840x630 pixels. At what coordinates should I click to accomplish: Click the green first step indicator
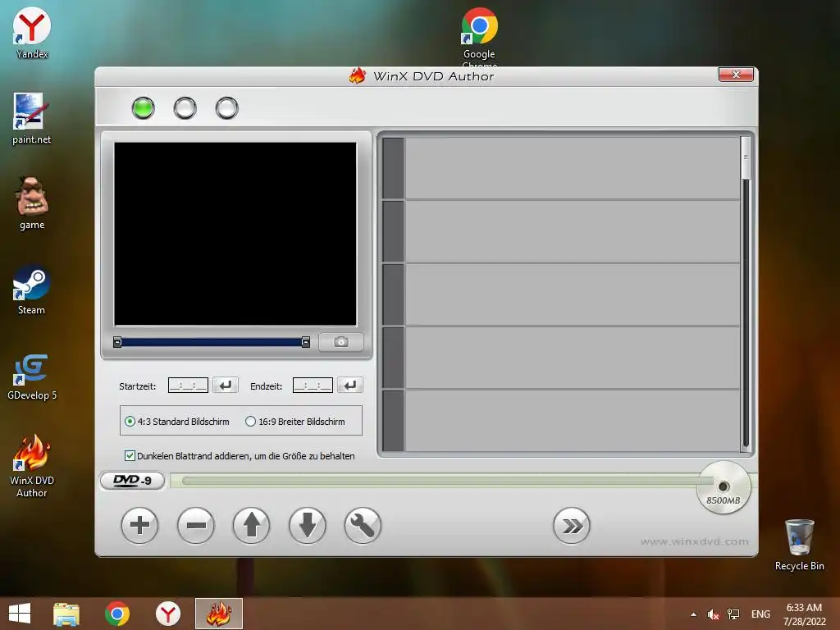(x=143, y=107)
